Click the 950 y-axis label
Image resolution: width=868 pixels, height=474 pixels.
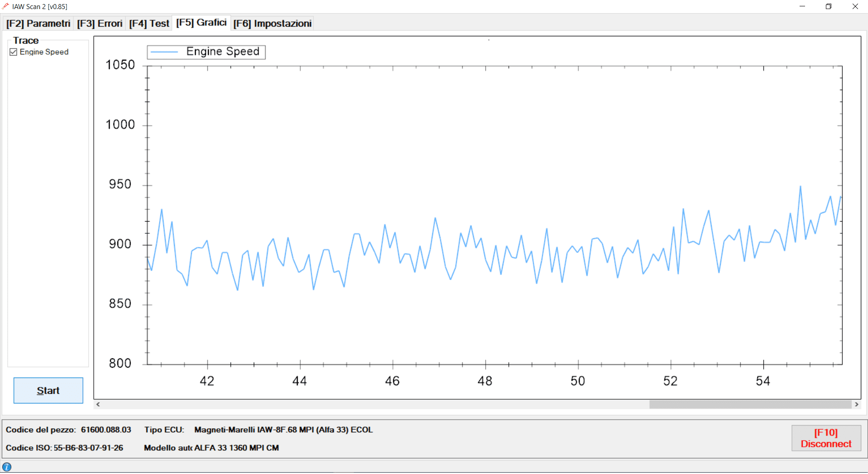coord(120,184)
